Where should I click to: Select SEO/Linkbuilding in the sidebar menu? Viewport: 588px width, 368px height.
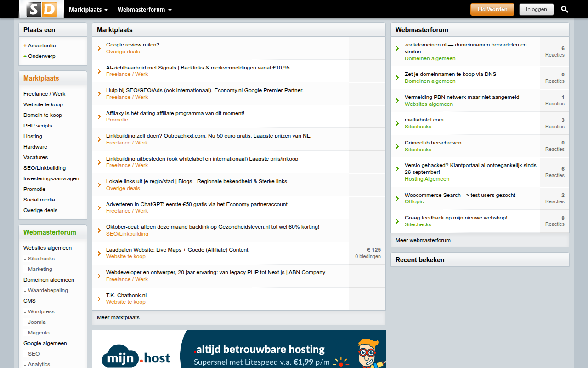pos(45,168)
